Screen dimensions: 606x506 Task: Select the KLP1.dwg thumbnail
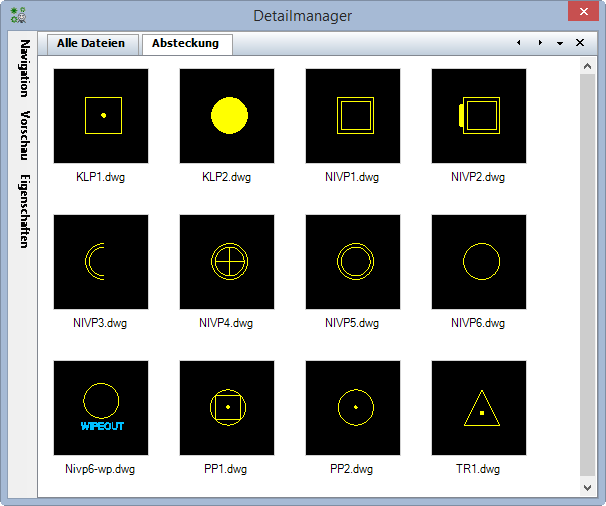point(101,116)
